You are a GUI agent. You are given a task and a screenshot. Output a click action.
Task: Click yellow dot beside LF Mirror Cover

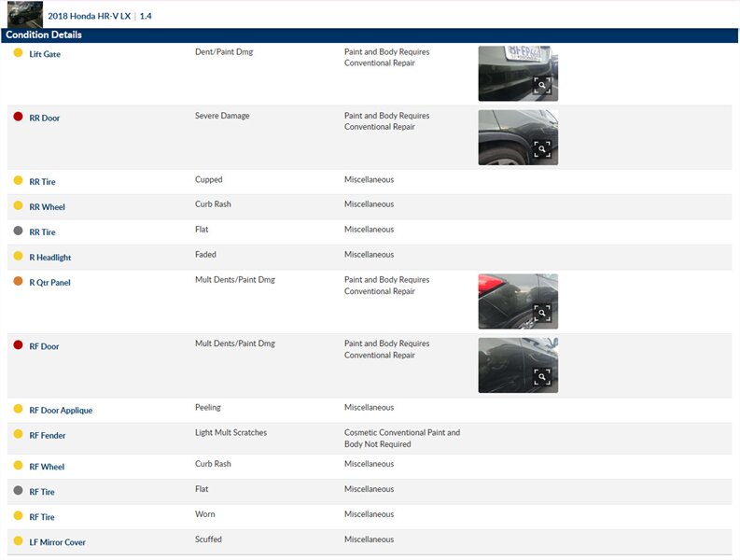click(x=18, y=540)
